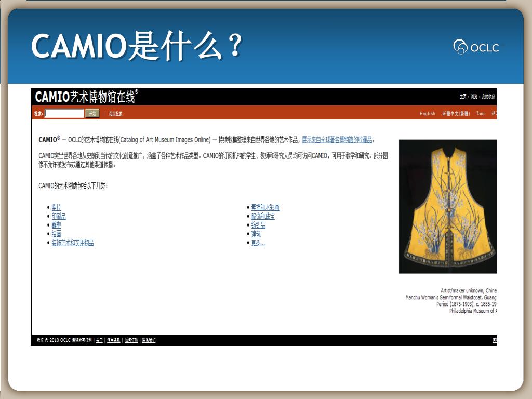Click the 'Period (1875-1903)' caption line
Viewport: 532px width, 399px height.
[x=455, y=304]
